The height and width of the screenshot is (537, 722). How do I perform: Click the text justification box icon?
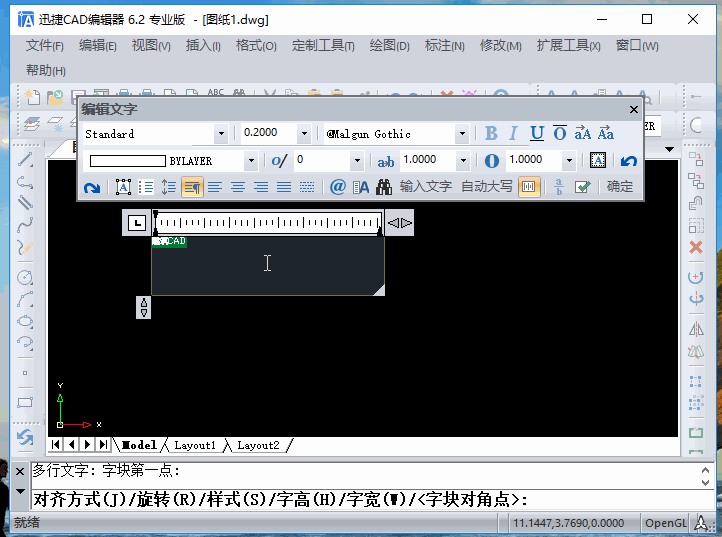point(123,187)
